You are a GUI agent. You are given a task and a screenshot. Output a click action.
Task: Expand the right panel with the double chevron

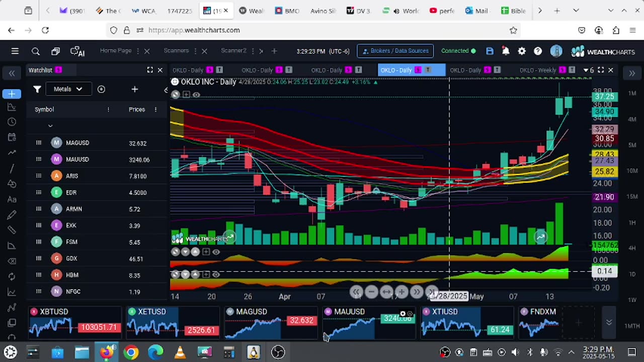(631, 73)
